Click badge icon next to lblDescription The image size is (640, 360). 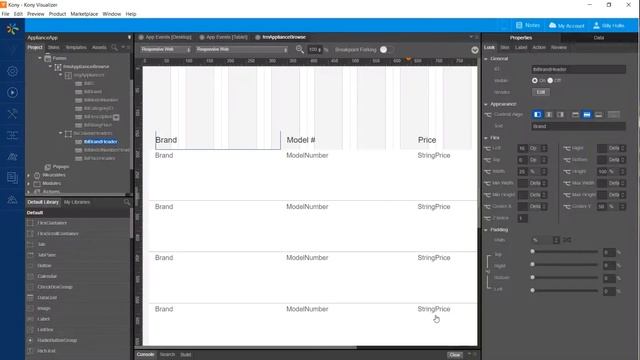[116, 117]
